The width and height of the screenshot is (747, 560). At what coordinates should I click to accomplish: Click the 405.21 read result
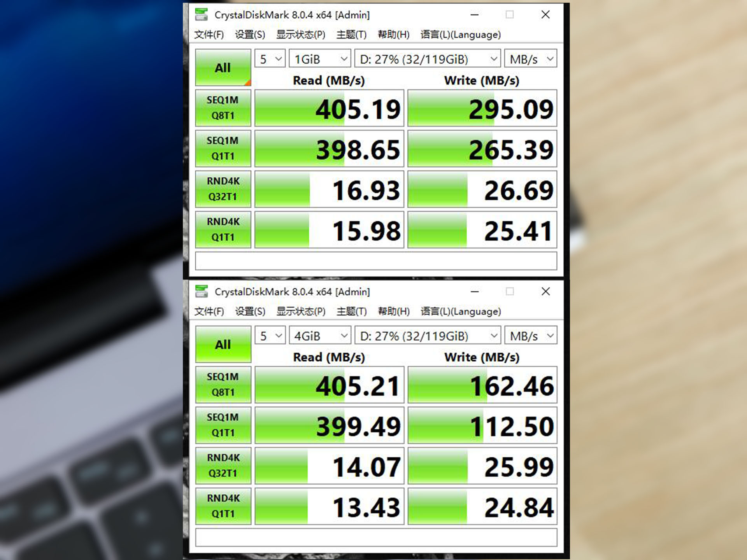330,385
